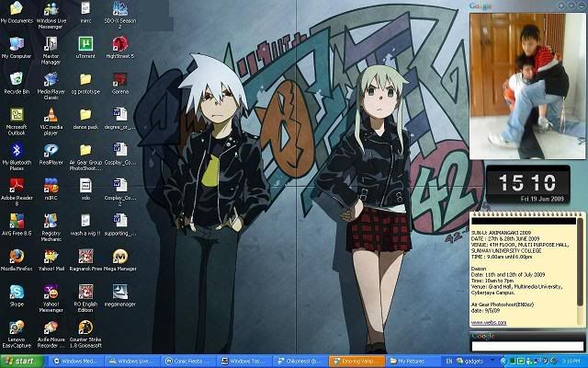588x368 pixels.
Task: Open Air Gear Group PhotoShoot folder
Action: [85, 157]
